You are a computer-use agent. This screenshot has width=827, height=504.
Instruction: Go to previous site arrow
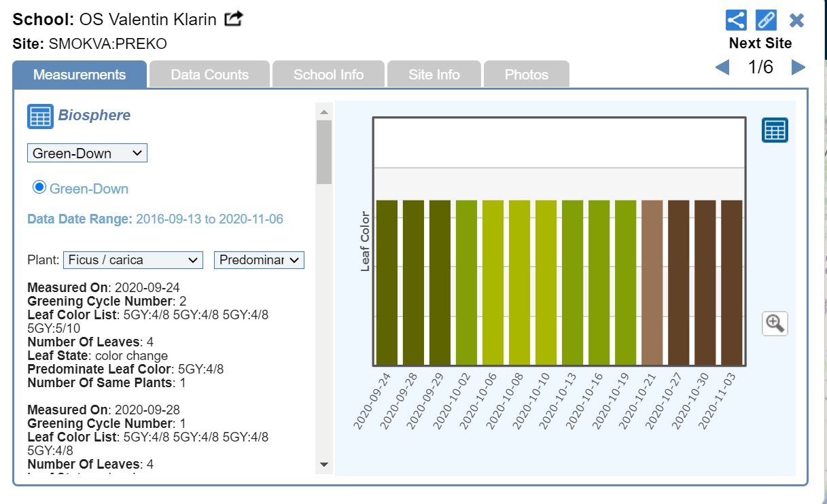click(722, 67)
